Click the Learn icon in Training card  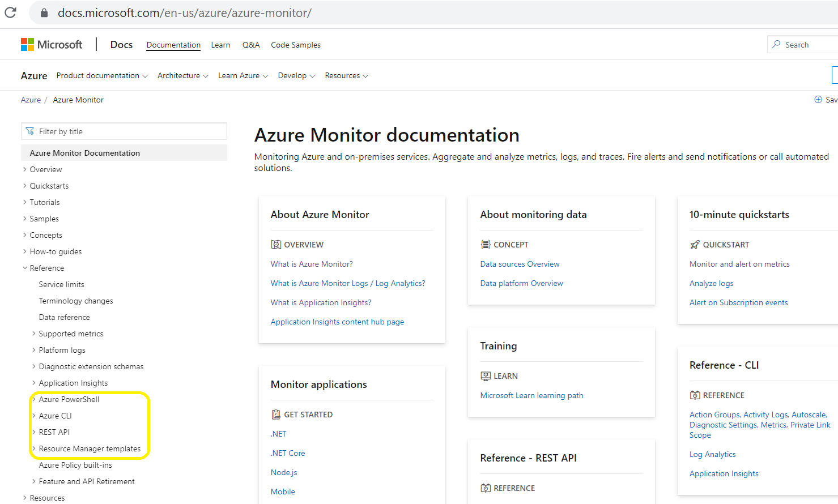(x=485, y=375)
